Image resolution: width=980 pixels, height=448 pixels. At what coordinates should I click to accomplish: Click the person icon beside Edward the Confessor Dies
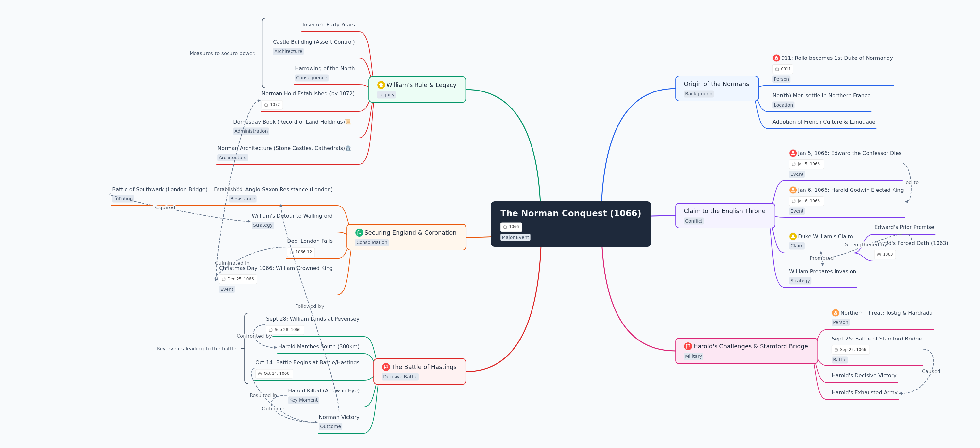click(x=793, y=153)
